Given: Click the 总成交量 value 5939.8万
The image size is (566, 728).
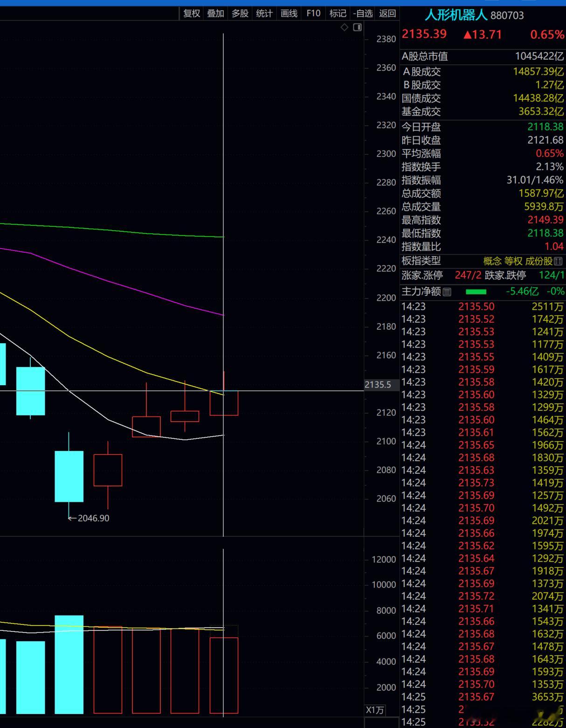Looking at the screenshot, I should (544, 207).
